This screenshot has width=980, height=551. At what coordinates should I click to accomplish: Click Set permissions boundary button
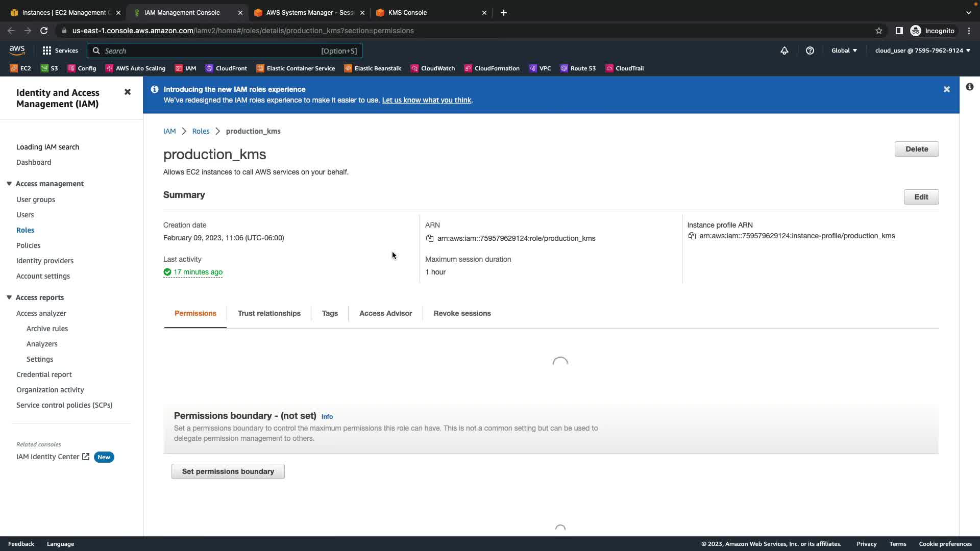click(228, 471)
